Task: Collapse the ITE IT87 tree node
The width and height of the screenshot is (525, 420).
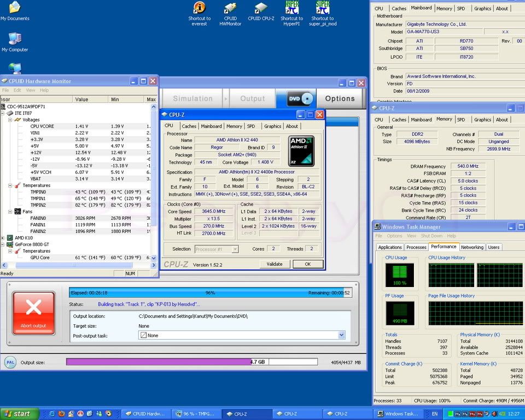Action: click(x=3, y=113)
